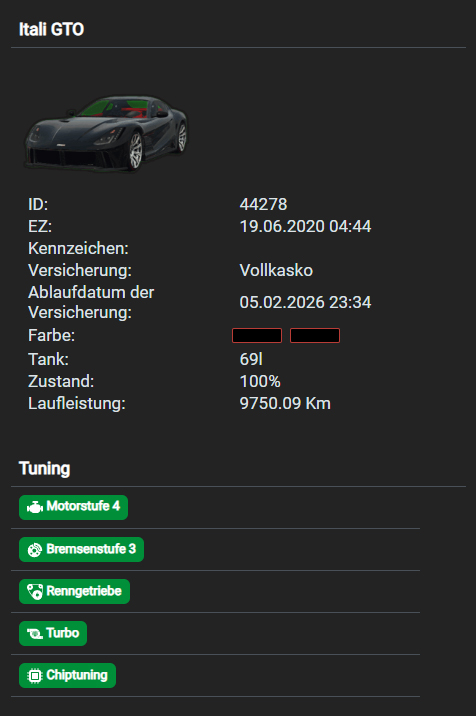Select the vehicle ID value 44278
Image resolution: width=476 pixels, height=716 pixels.
(x=264, y=204)
